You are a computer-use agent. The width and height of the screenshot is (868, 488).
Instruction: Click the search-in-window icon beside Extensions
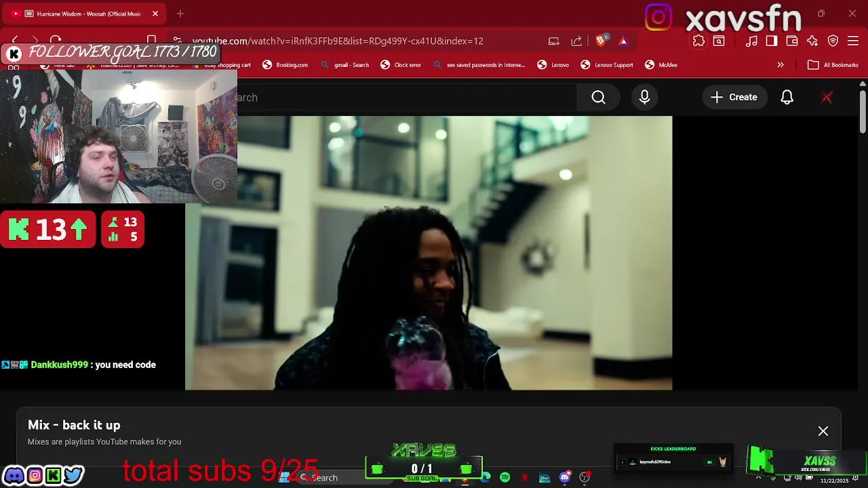point(719,41)
